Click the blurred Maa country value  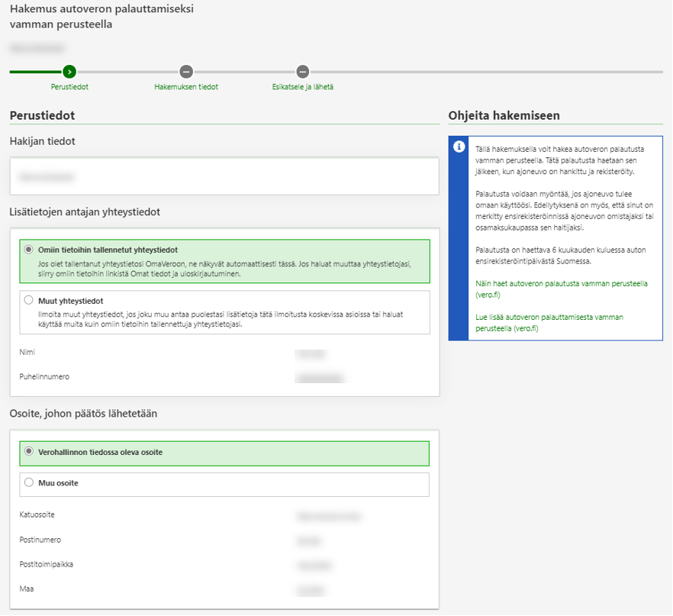click(x=309, y=591)
